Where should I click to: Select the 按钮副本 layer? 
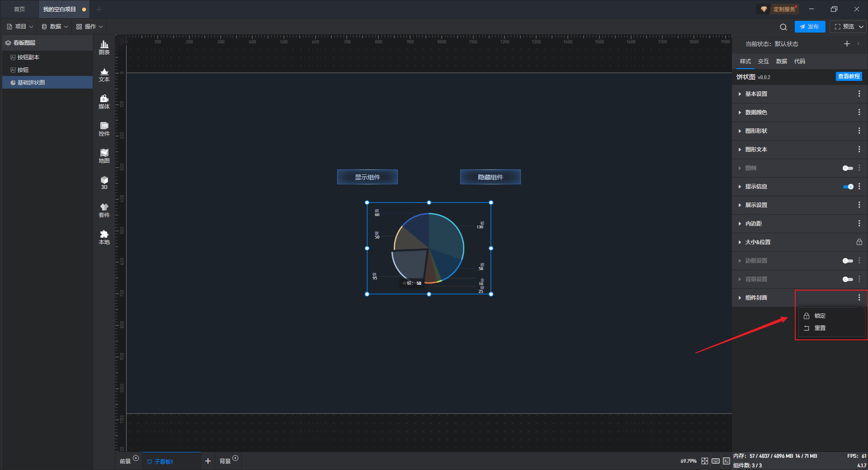[28, 57]
